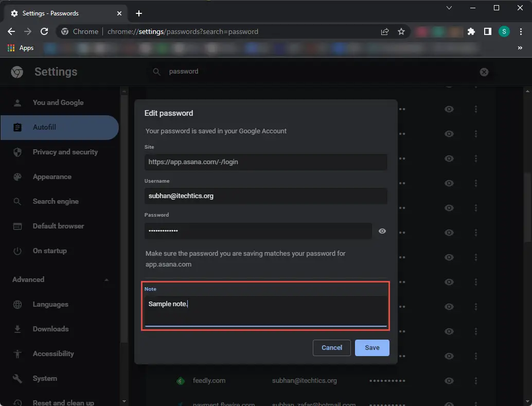The image size is (532, 406).
Task: Close the Settings - Passwords tab
Action: click(119, 13)
